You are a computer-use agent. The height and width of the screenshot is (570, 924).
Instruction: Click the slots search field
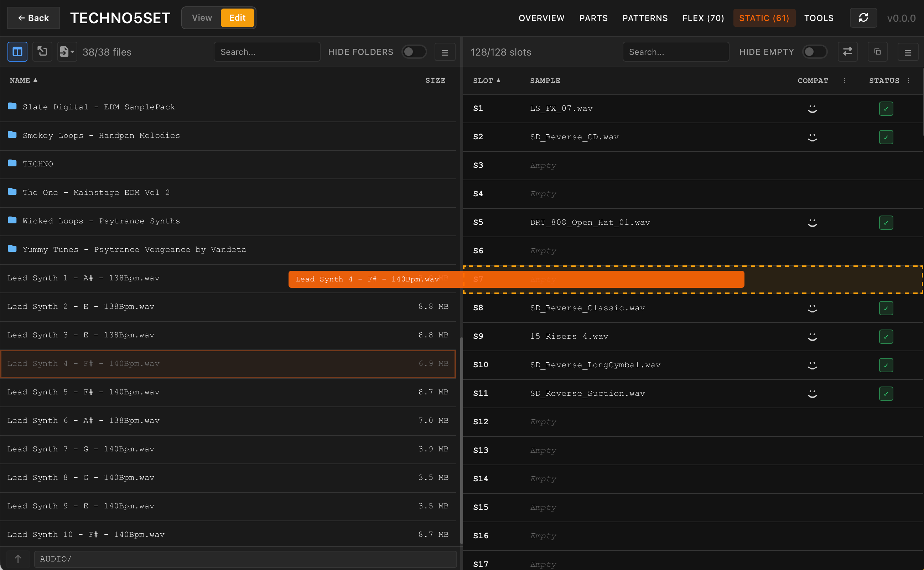(676, 52)
